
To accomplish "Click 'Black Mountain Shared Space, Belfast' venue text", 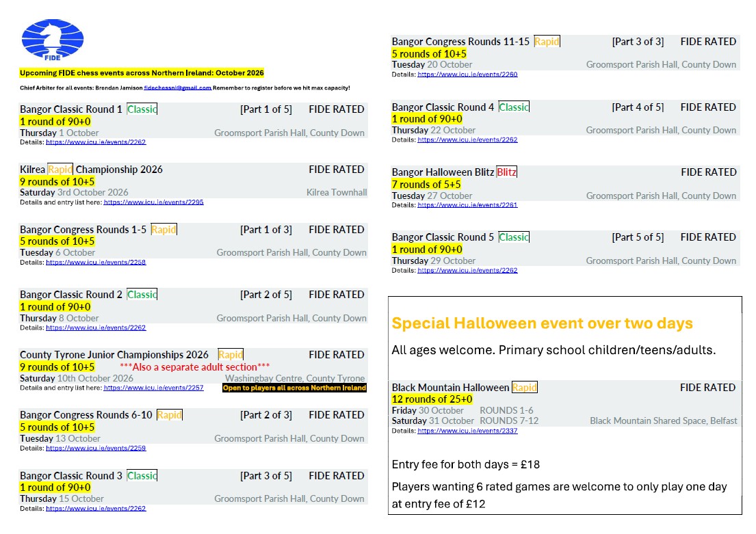I will coord(664,420).
